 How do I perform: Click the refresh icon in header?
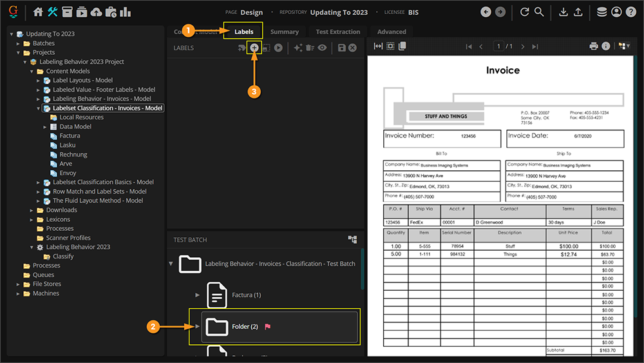point(524,12)
